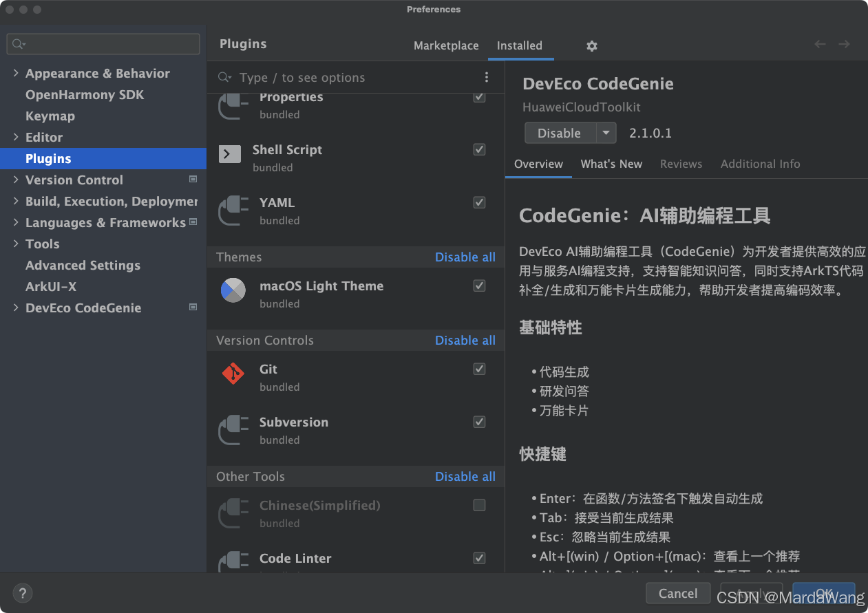Select the Plugins settings item
Screen dimensions: 868x613
pyautogui.click(x=103, y=158)
